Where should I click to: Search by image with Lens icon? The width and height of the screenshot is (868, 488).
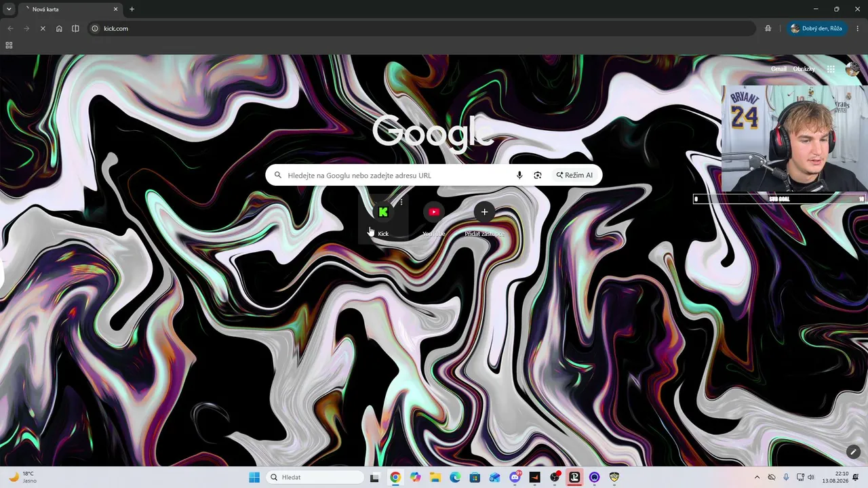[538, 176]
